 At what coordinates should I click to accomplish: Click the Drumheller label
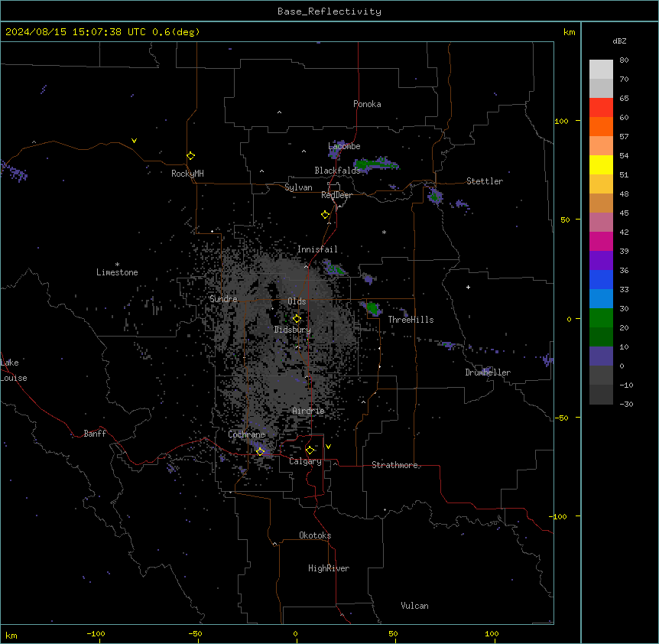(x=488, y=372)
